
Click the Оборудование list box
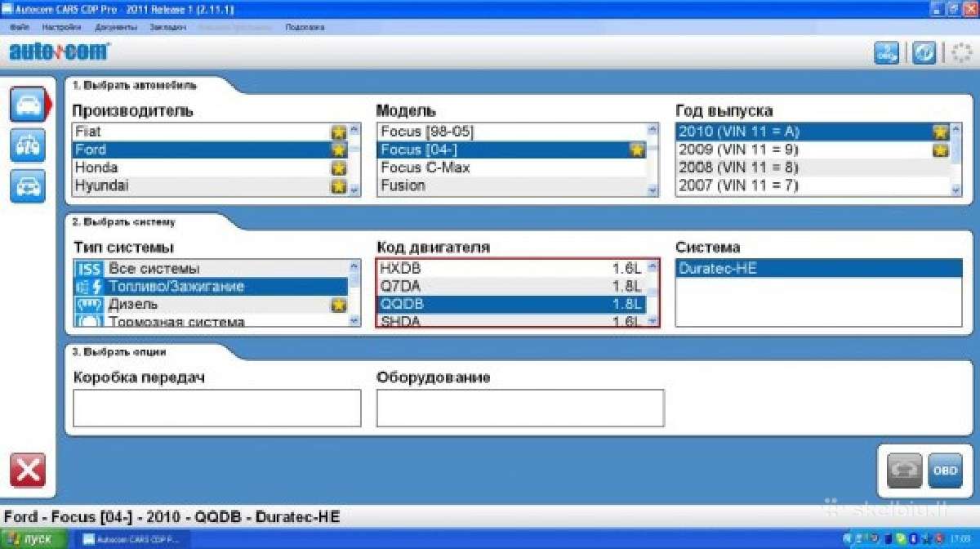[x=520, y=408]
